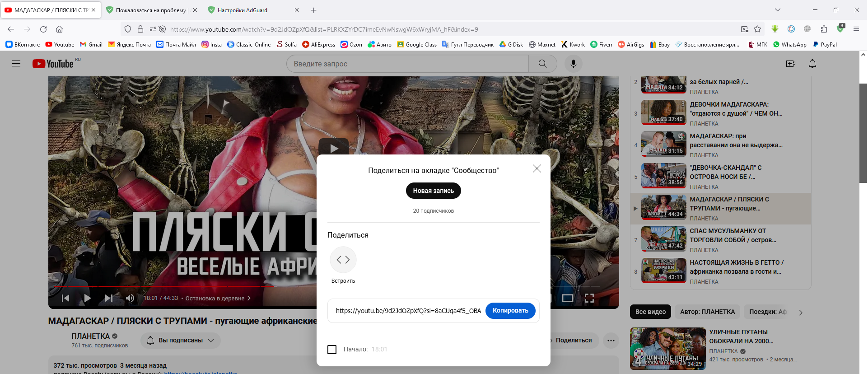The image size is (868, 374).
Task: Close the share dialog
Action: 537,168
